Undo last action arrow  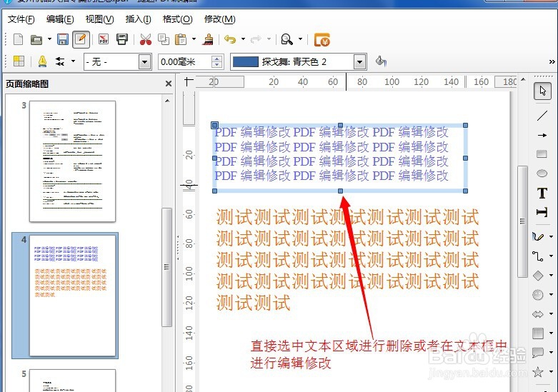click(x=230, y=39)
